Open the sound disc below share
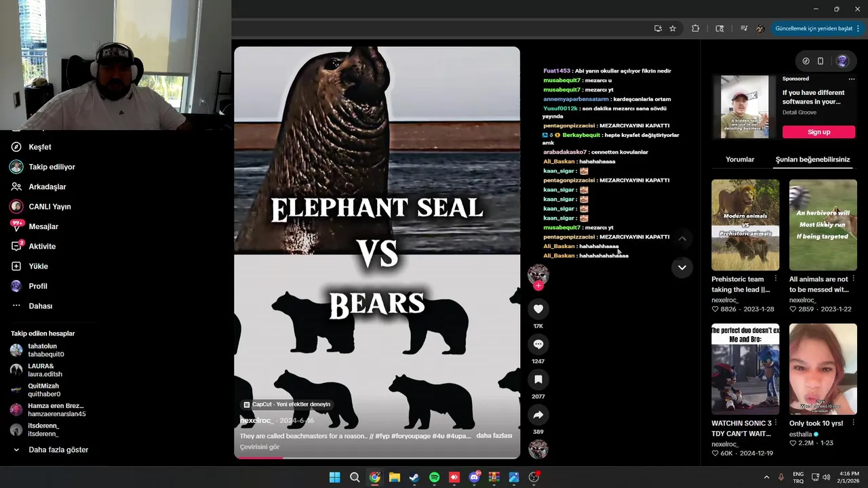 tap(538, 449)
